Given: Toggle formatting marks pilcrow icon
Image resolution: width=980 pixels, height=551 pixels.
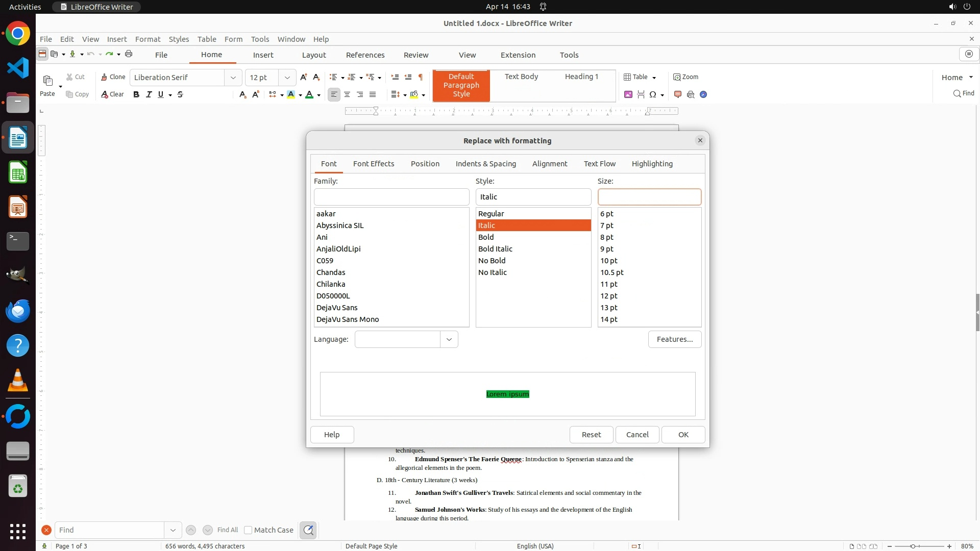Looking at the screenshot, I should (421, 77).
